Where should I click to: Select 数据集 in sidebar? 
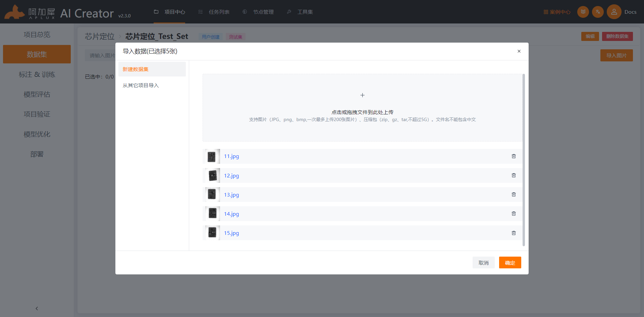[37, 54]
